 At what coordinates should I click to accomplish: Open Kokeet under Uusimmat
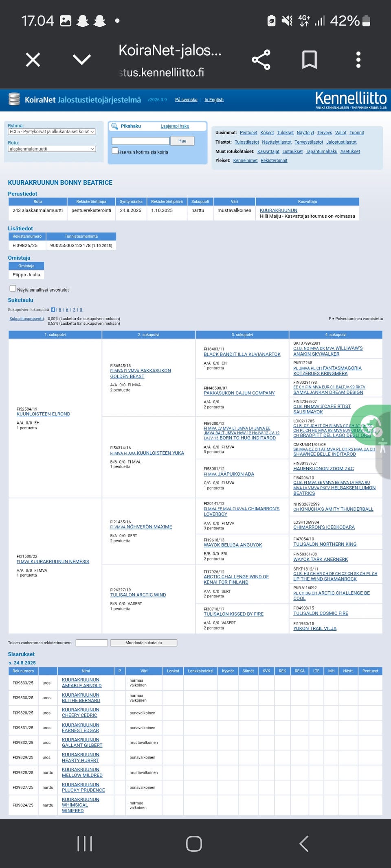coord(267,133)
